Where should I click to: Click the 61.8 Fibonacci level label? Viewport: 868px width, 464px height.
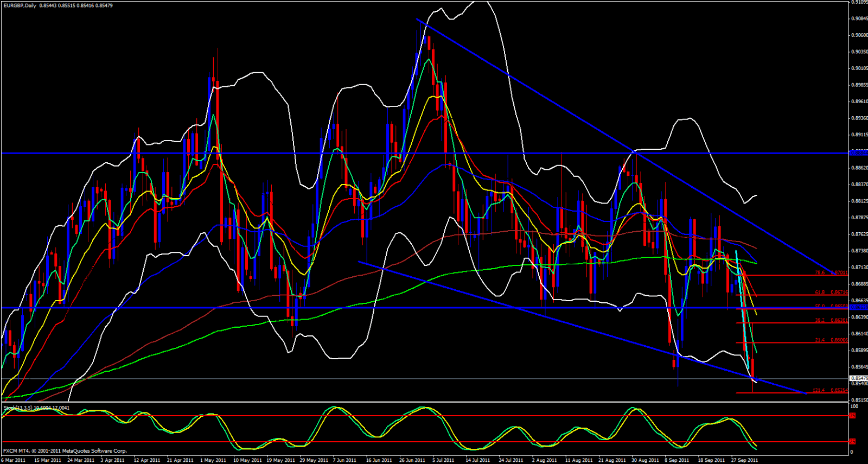click(x=820, y=293)
